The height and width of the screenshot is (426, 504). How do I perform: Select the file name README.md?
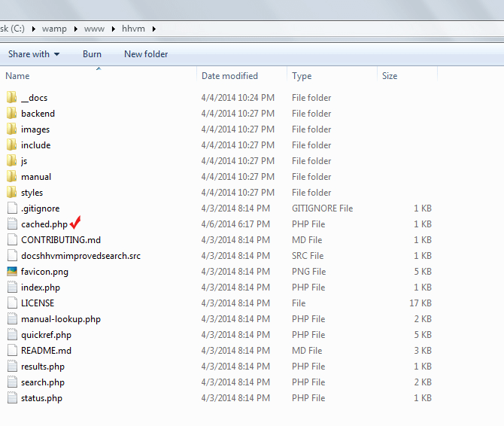click(x=47, y=351)
